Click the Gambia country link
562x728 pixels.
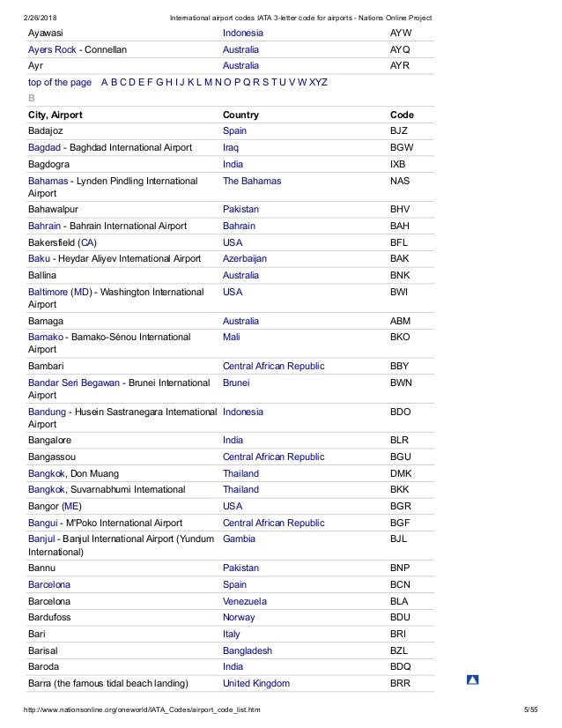point(239,539)
